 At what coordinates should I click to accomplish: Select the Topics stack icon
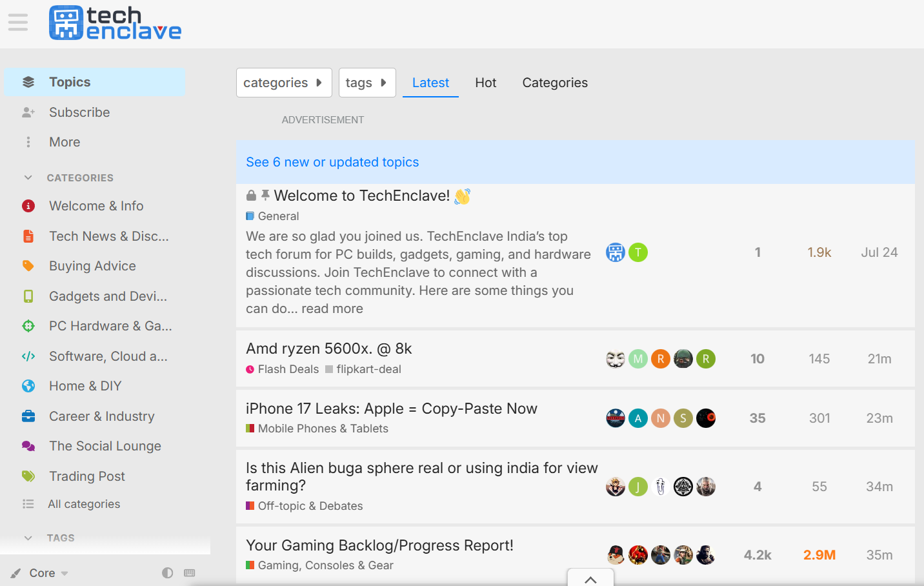click(x=28, y=82)
